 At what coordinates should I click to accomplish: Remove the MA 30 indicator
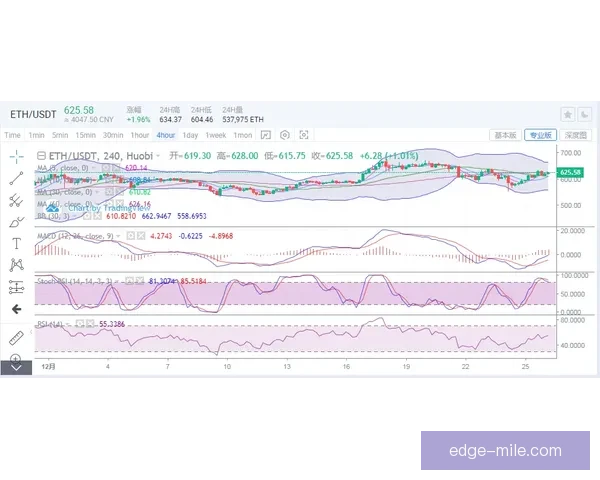[x=120, y=192]
